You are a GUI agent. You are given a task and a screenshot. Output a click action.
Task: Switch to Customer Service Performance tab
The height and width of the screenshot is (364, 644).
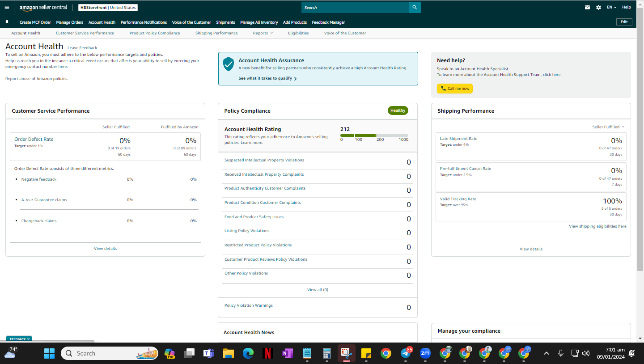(85, 33)
